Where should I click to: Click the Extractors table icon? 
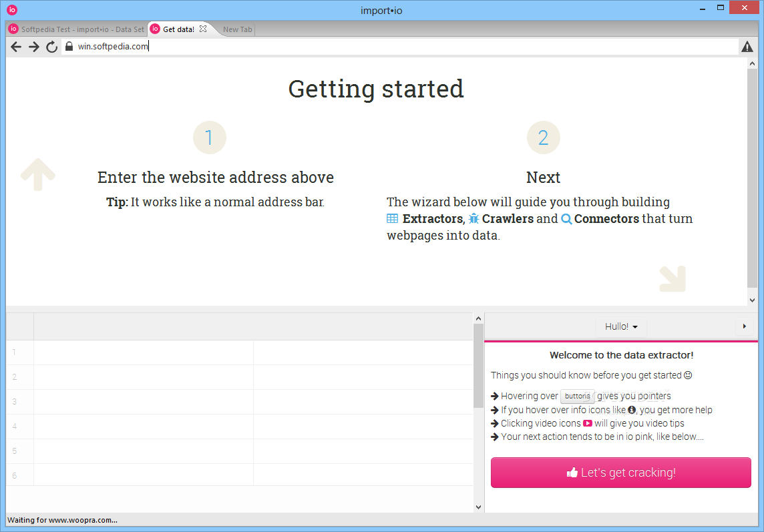point(392,218)
